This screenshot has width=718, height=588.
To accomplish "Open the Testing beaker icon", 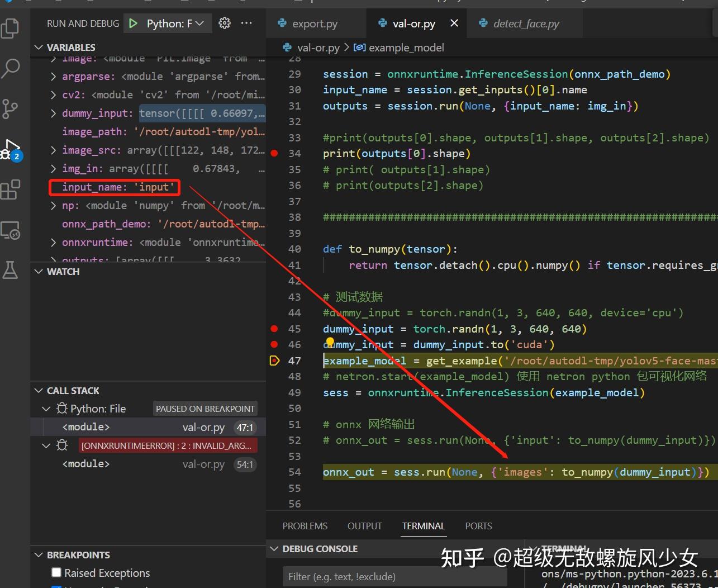I will coord(11,271).
